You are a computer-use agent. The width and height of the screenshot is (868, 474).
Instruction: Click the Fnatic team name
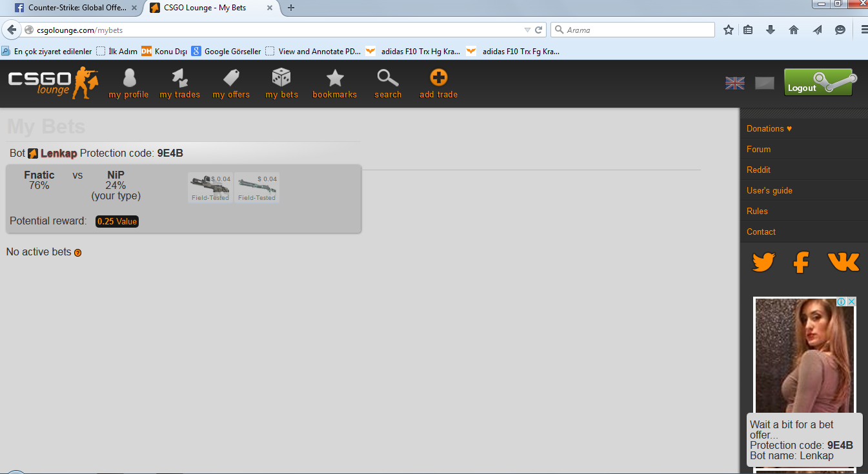point(39,175)
